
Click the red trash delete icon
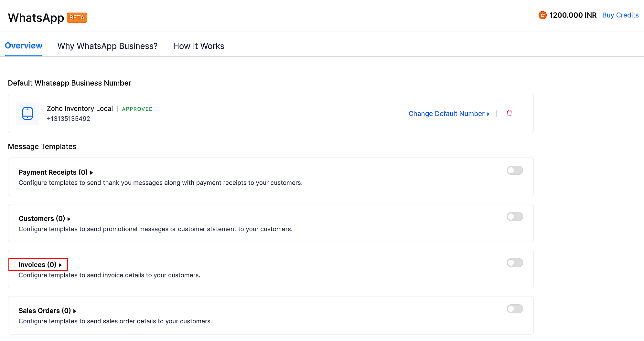coord(509,113)
